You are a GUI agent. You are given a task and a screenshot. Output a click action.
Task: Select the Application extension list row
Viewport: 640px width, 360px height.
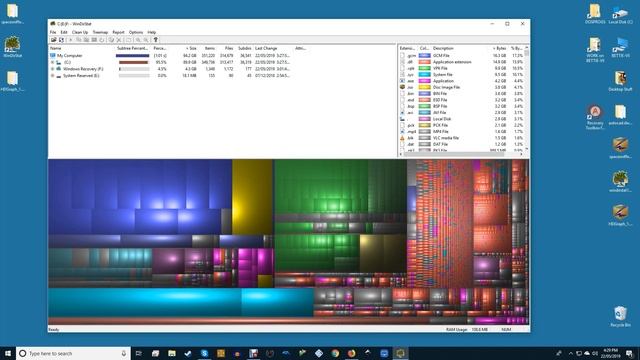click(x=461, y=81)
